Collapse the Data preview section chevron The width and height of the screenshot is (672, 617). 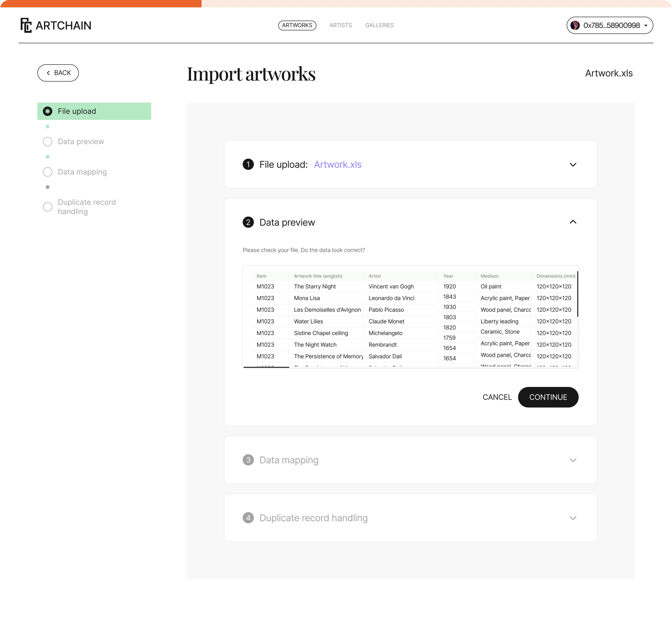[573, 222]
